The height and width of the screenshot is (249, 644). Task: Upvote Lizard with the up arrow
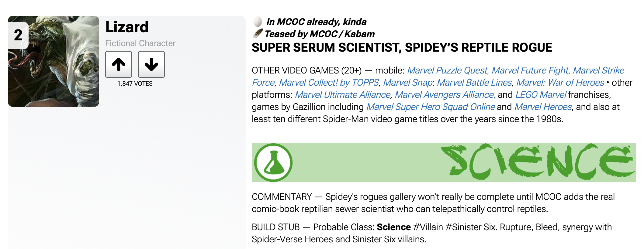pyautogui.click(x=119, y=64)
